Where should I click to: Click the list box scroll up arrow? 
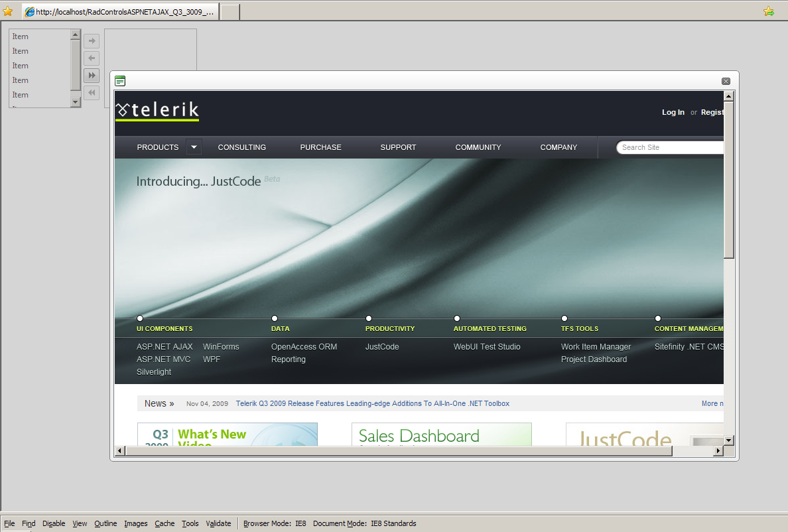point(76,34)
